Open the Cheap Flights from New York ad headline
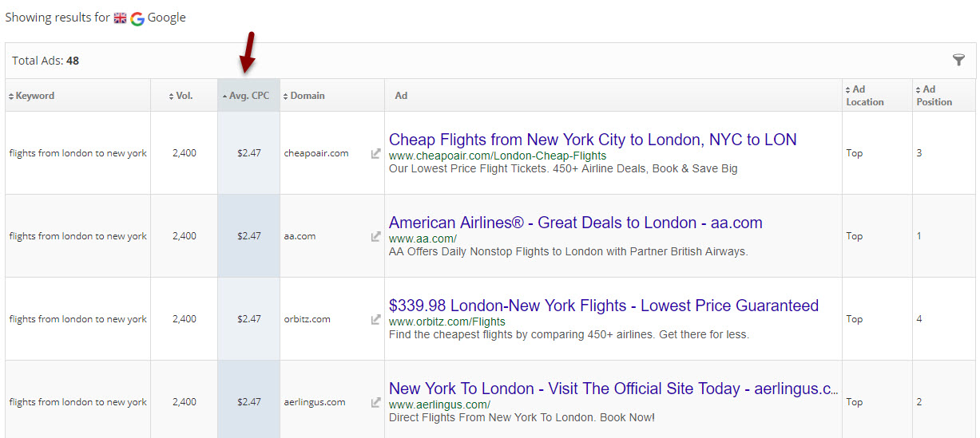Viewport: 980px width, 438px height. (x=592, y=140)
